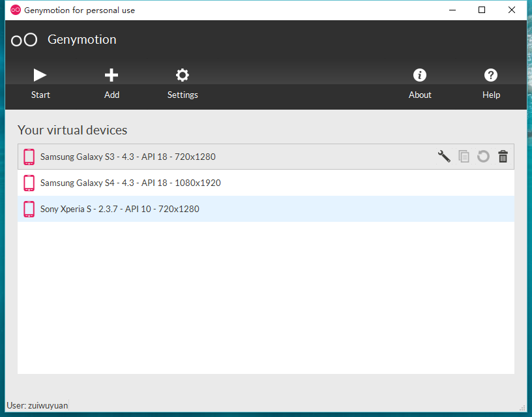Click the phone icon of Sony Xperia S
Screen dimensions: 532x417
coord(29,209)
